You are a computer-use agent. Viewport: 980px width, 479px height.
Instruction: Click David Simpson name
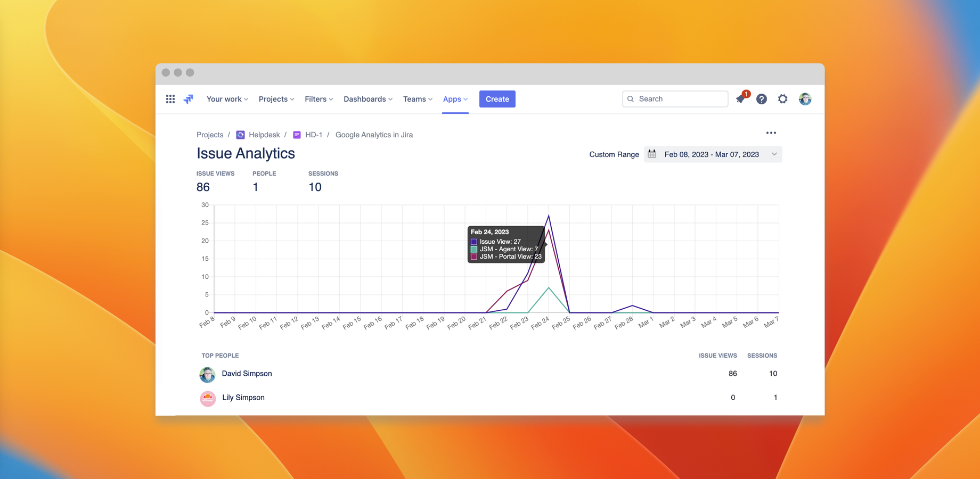click(x=247, y=374)
